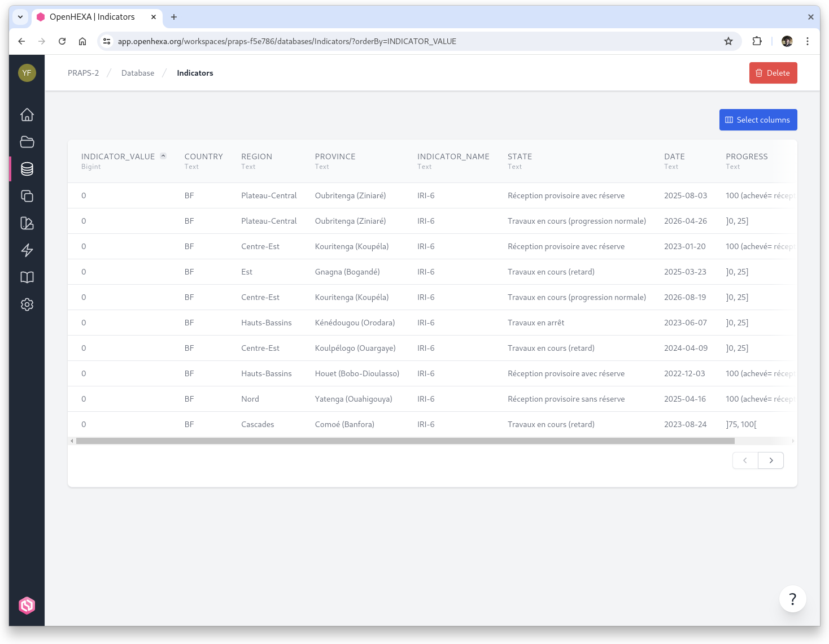
Task: Open Chrome's three-dot menu
Action: pyautogui.click(x=808, y=41)
